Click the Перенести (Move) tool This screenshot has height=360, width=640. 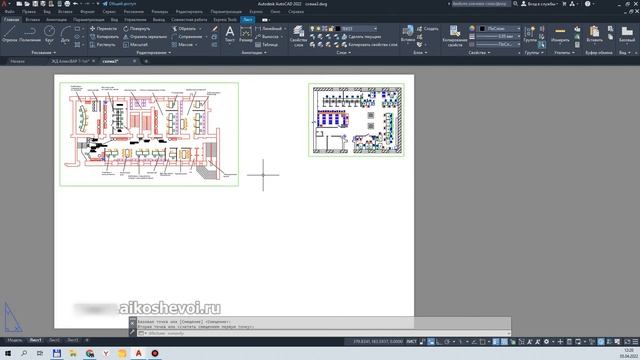[103, 29]
